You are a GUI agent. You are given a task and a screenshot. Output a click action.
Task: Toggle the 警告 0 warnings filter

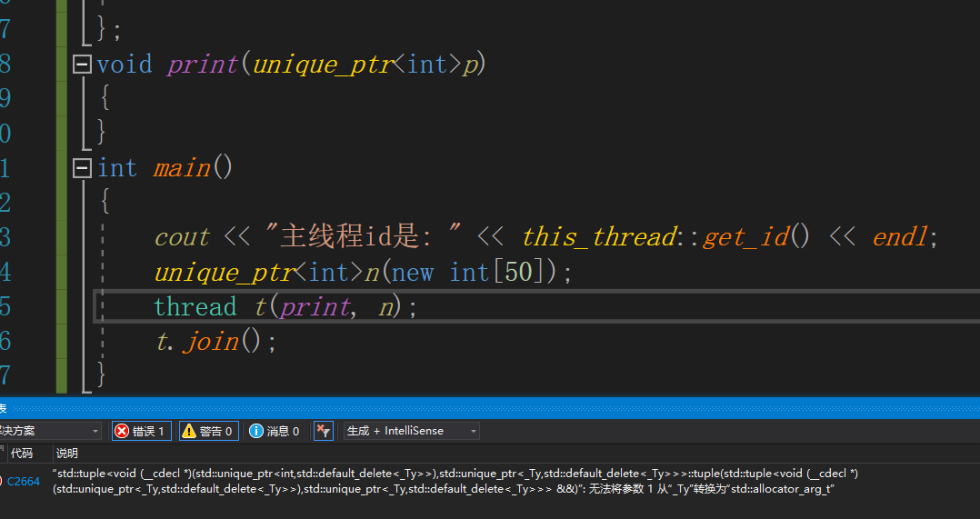tap(209, 431)
